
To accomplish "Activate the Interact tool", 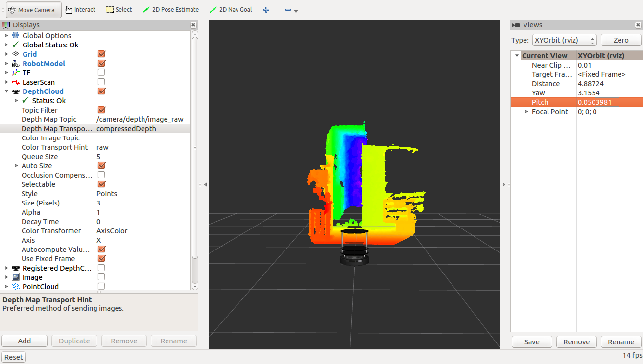I will pyautogui.click(x=80, y=10).
